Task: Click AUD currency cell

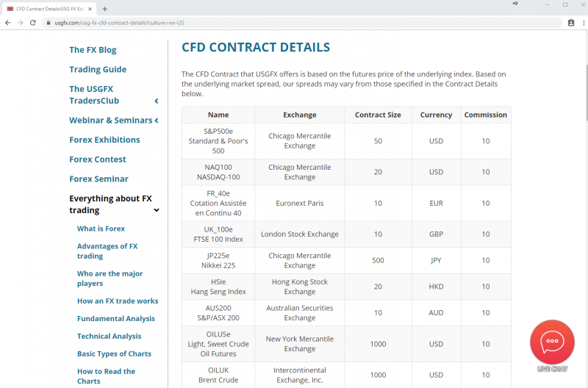Action: tap(436, 313)
